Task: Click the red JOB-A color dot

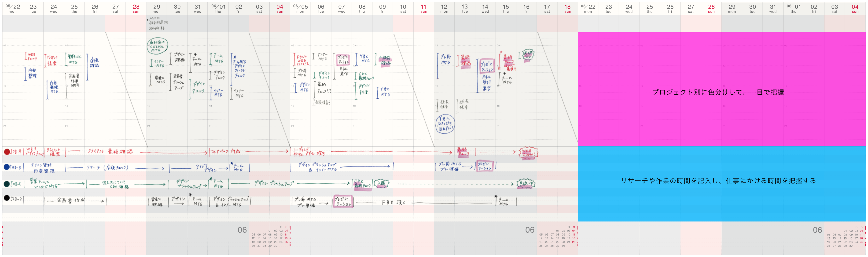Action: tap(7, 152)
